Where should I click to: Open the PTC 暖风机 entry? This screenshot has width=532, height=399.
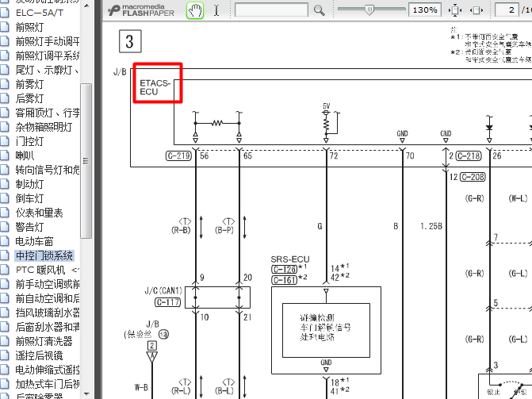(48, 270)
